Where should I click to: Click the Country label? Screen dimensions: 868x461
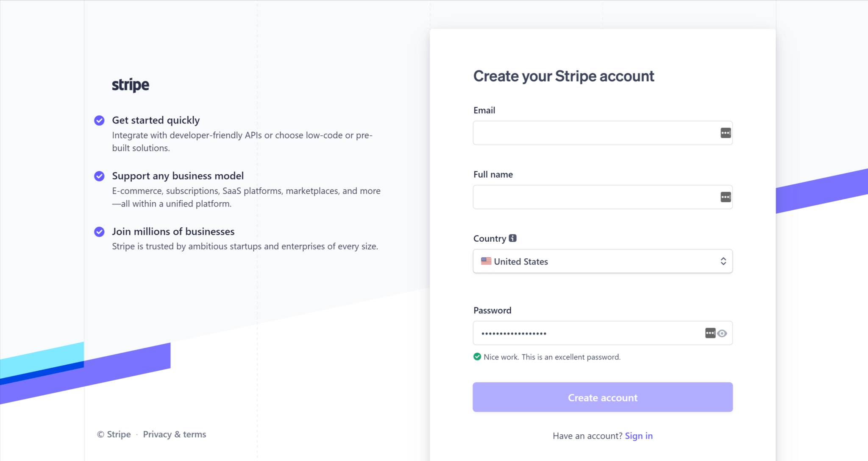pos(490,238)
